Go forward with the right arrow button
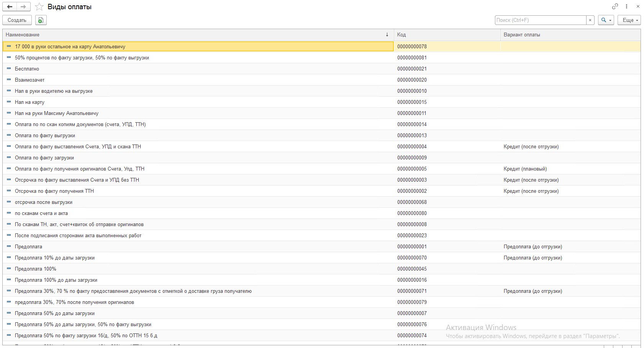Image resolution: width=644 pixels, height=348 pixels. 23,7
